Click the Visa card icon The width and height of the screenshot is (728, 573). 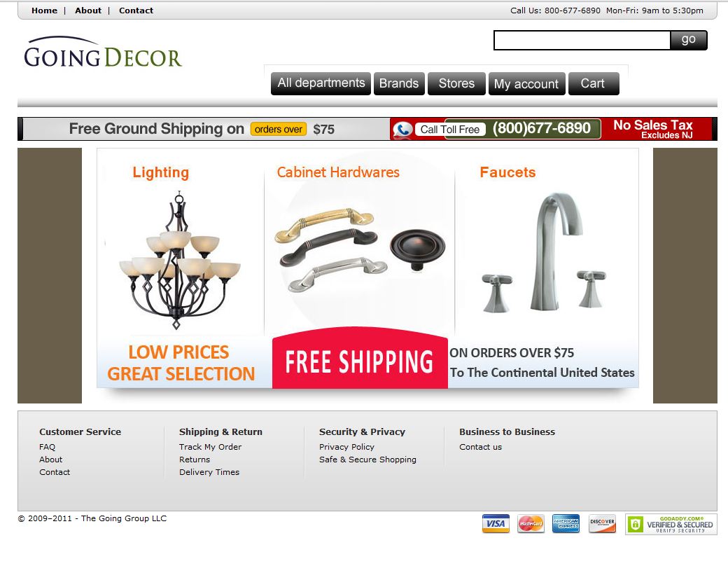click(x=496, y=524)
